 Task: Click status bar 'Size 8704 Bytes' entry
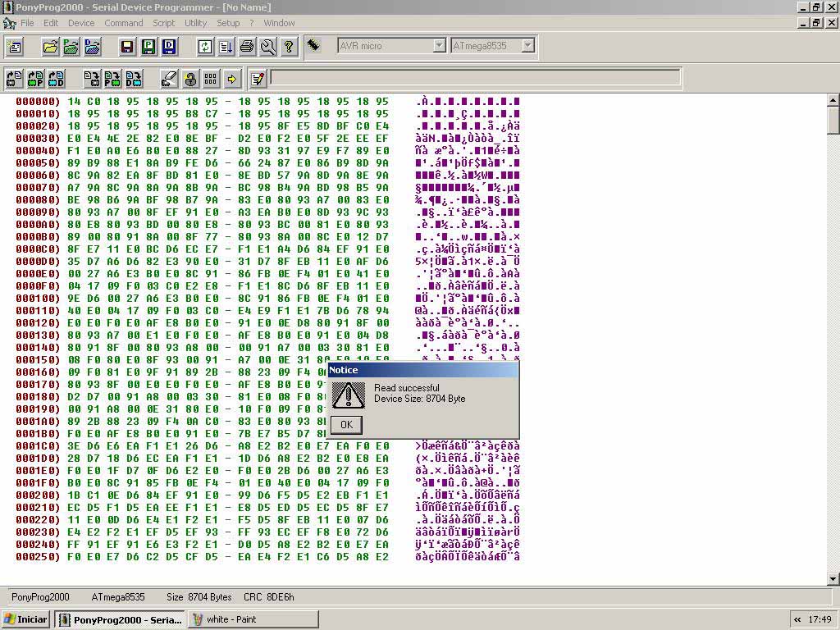[x=199, y=597]
